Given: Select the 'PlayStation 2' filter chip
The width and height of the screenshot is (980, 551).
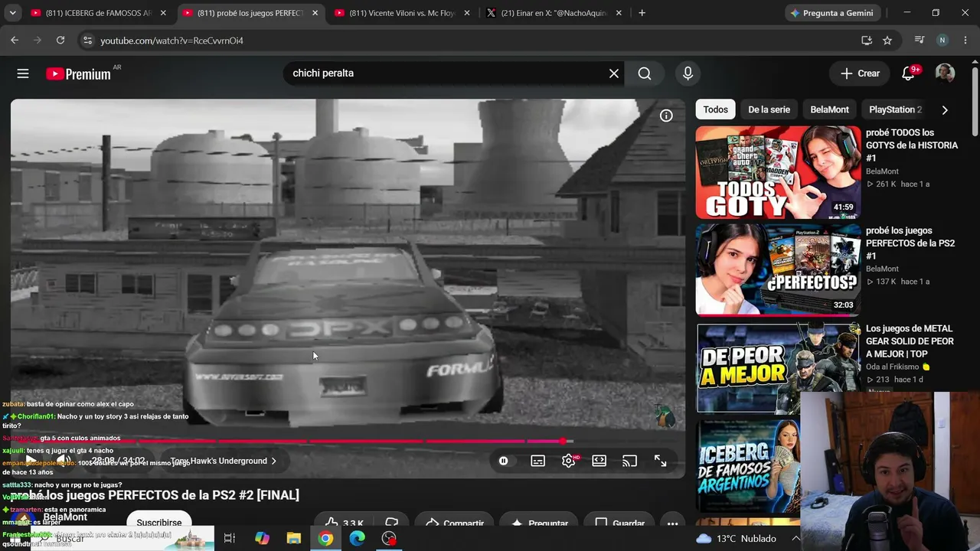Looking at the screenshot, I should [x=895, y=109].
